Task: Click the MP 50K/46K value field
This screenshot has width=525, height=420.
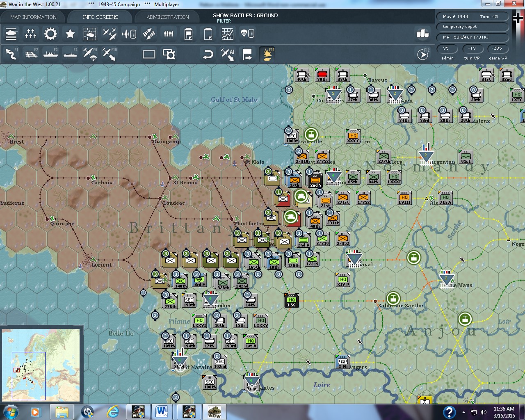Action: pos(472,37)
